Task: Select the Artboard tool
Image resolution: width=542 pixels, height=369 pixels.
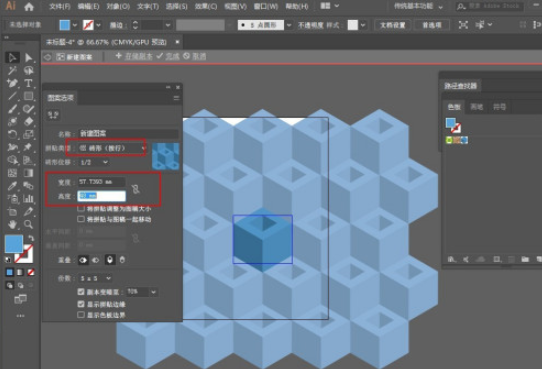Action: [12, 211]
